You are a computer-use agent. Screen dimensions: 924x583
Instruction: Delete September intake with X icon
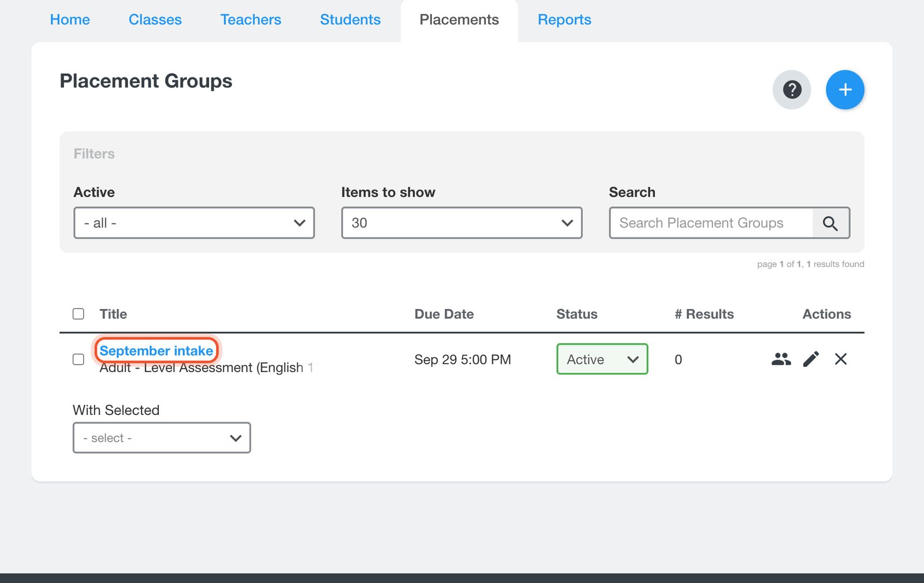(x=841, y=359)
